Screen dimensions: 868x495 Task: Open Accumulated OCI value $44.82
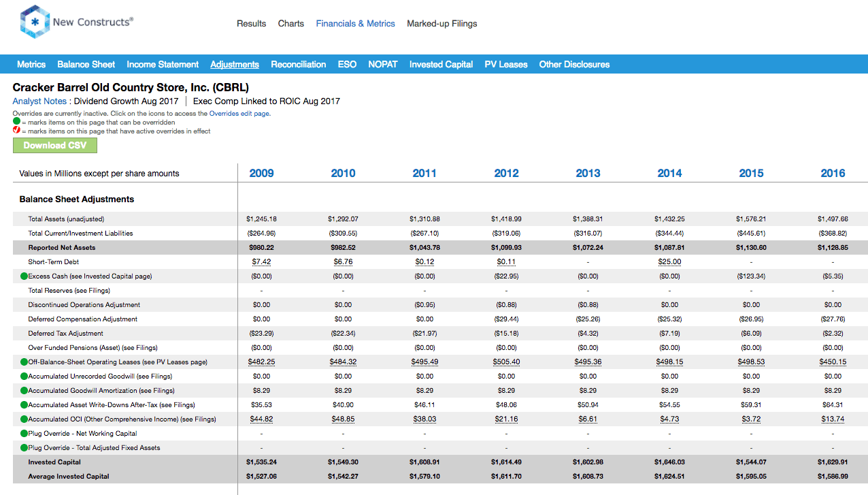point(262,419)
